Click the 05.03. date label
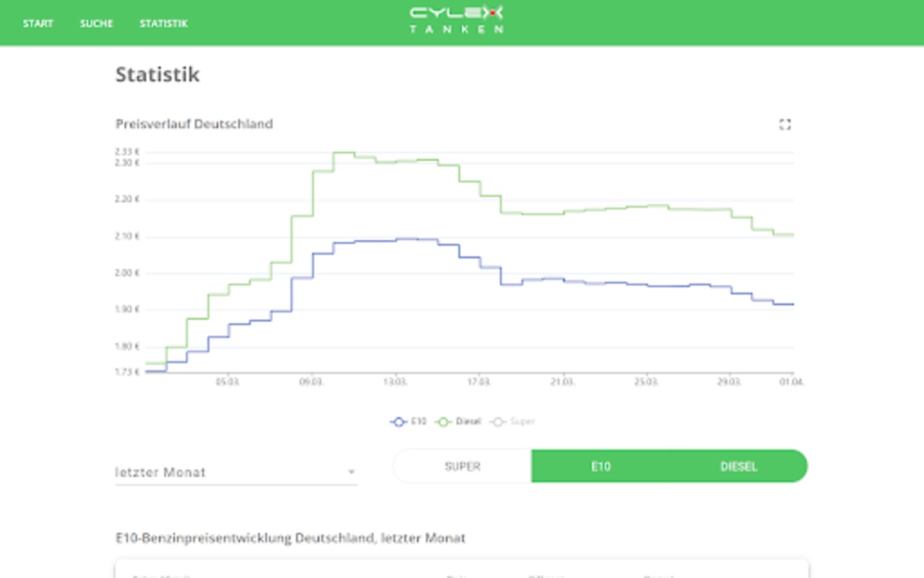Image resolution: width=924 pixels, height=578 pixels. pyautogui.click(x=228, y=381)
